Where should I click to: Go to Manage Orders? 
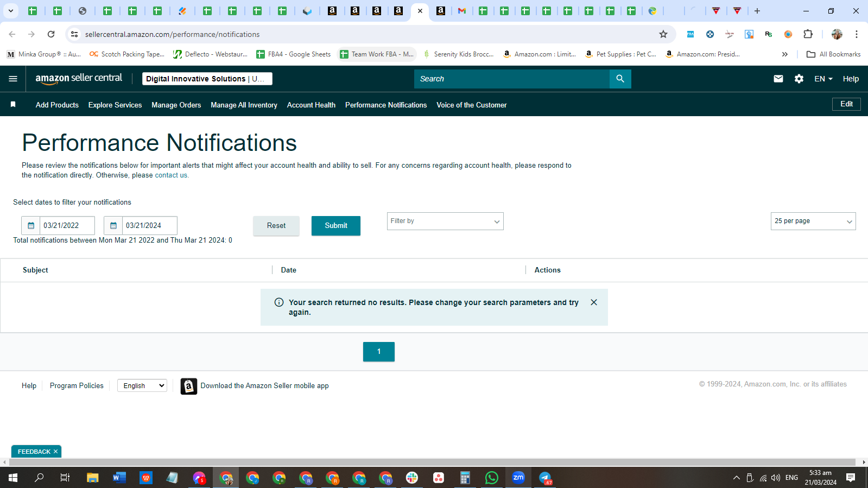[x=176, y=105]
